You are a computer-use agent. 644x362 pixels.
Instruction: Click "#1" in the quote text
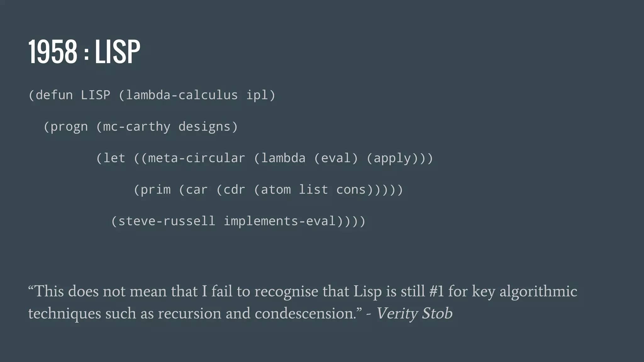click(x=437, y=291)
